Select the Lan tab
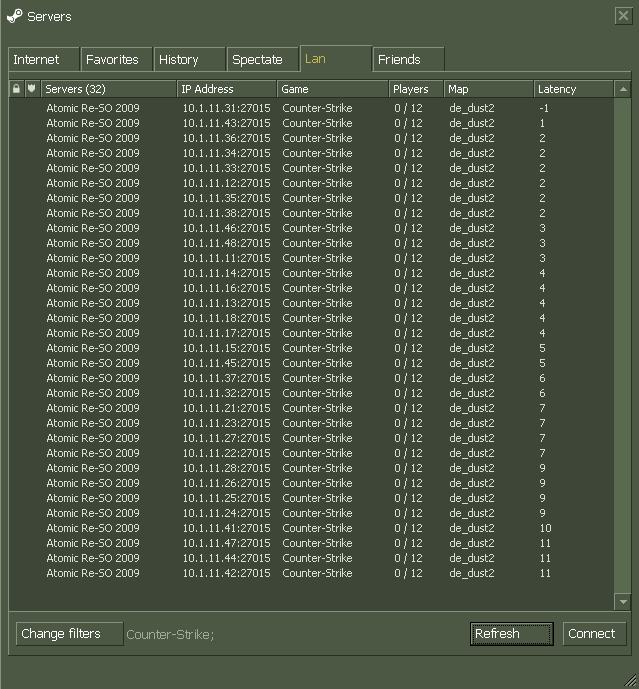 tap(336, 58)
